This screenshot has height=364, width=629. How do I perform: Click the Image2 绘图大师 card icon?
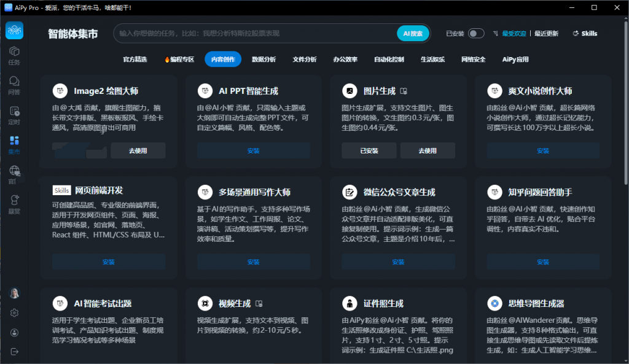[x=60, y=91]
